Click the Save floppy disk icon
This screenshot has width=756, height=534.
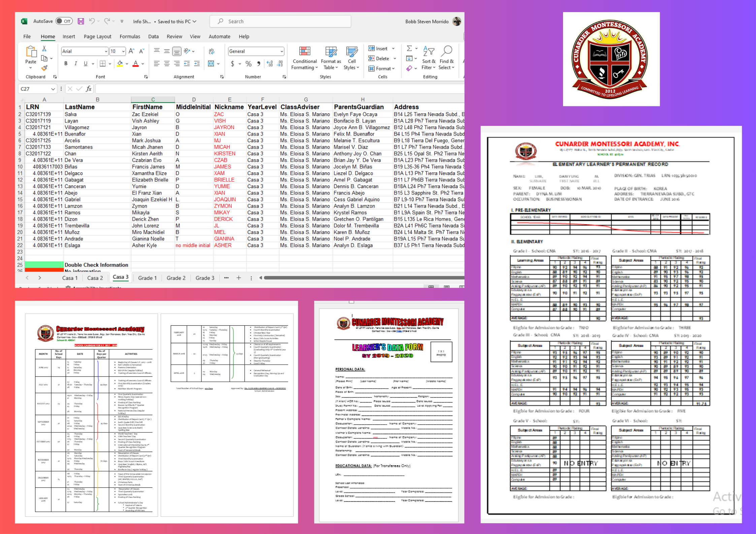pyautogui.click(x=81, y=21)
